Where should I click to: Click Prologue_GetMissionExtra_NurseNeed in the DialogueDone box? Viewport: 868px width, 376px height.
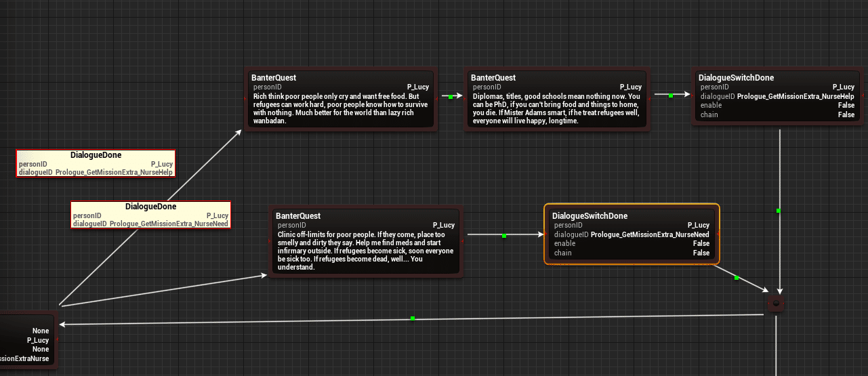pyautogui.click(x=169, y=224)
